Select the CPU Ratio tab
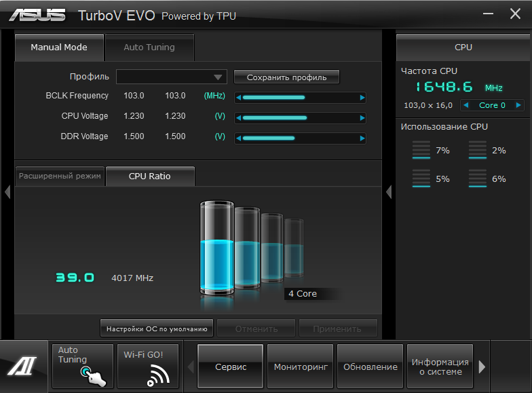The width and height of the screenshot is (532, 393). point(149,176)
